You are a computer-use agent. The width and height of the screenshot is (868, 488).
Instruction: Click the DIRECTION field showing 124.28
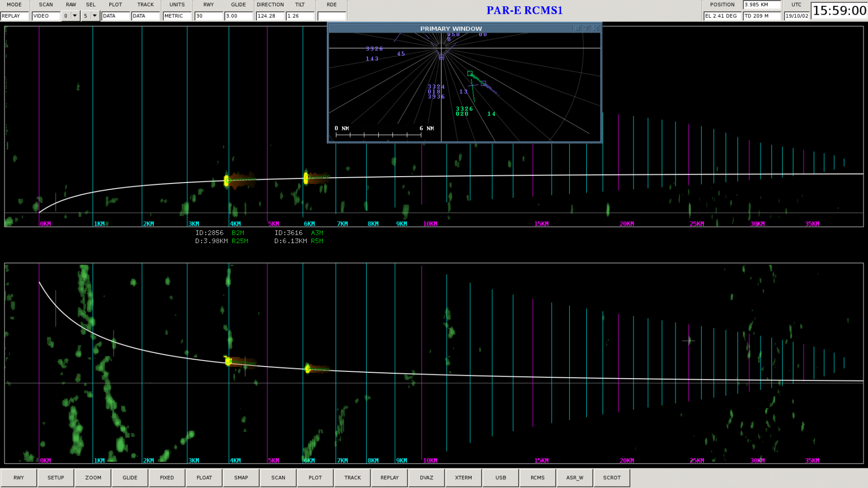[x=270, y=16]
